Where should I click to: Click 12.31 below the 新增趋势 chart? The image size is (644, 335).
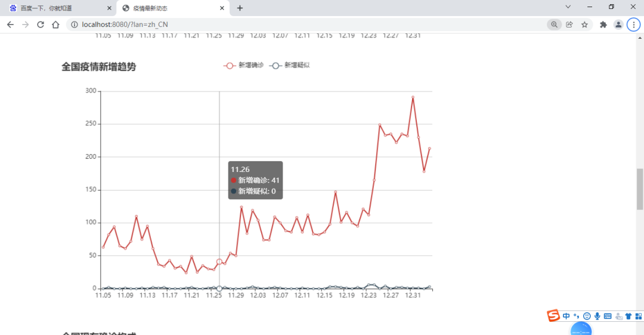(413, 296)
